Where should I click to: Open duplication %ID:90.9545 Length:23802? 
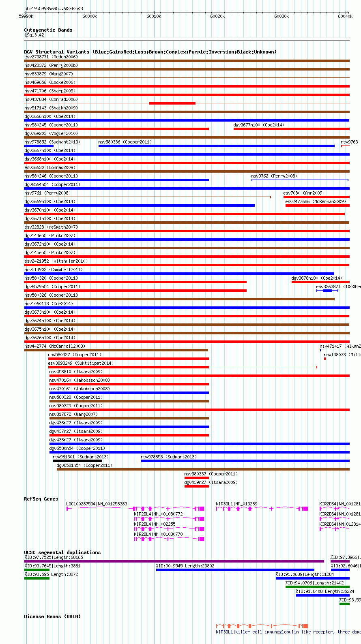(235, 570)
